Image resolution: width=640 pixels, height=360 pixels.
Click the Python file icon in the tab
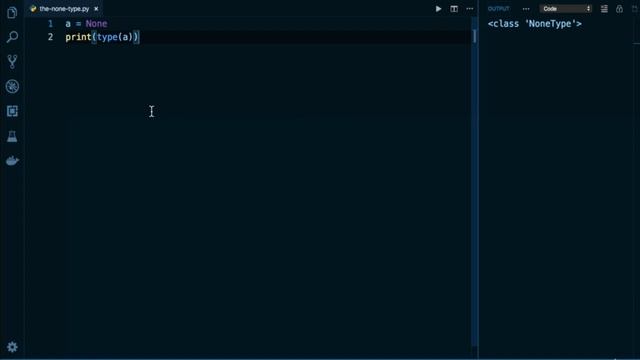tap(33, 9)
